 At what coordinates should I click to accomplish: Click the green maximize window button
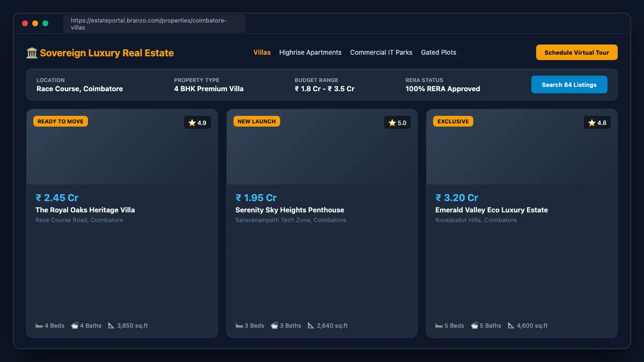pyautogui.click(x=45, y=24)
